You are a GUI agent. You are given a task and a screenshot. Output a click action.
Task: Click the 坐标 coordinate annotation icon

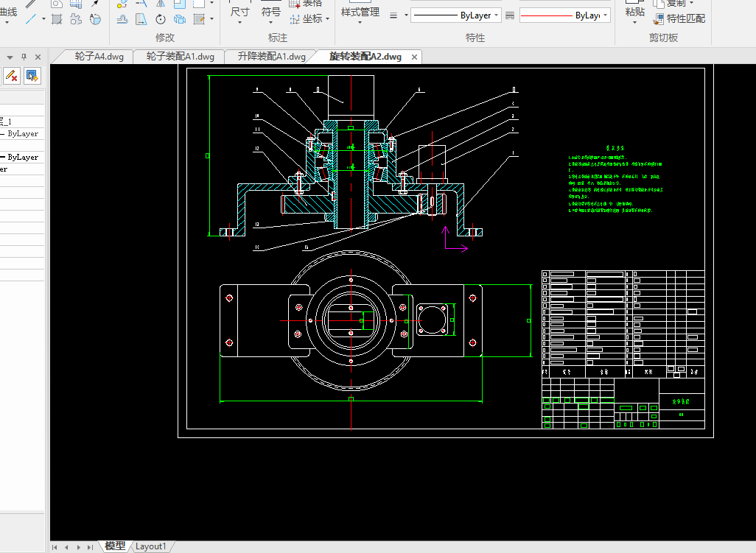point(294,19)
